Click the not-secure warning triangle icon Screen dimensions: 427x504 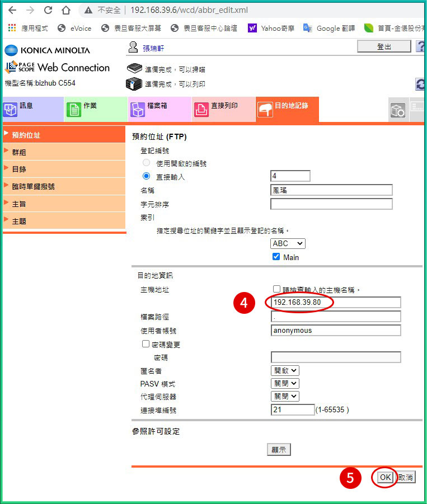click(x=88, y=11)
